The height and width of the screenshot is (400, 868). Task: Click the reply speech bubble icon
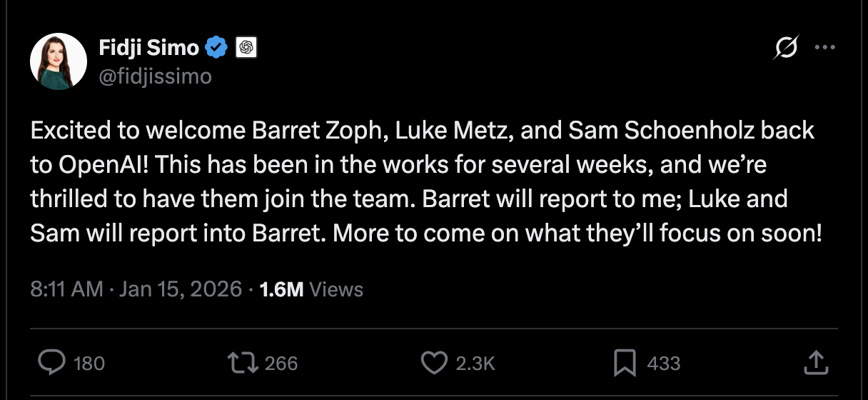(52, 363)
